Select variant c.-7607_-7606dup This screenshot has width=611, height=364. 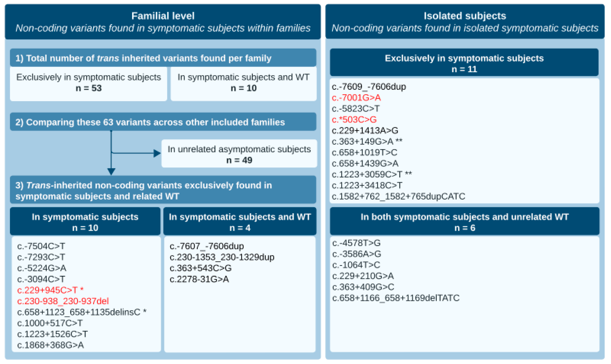click(207, 246)
